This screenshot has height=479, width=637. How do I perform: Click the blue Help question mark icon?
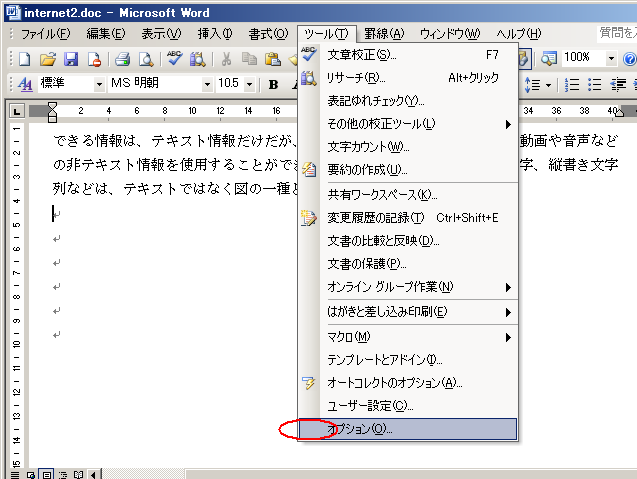click(x=630, y=59)
